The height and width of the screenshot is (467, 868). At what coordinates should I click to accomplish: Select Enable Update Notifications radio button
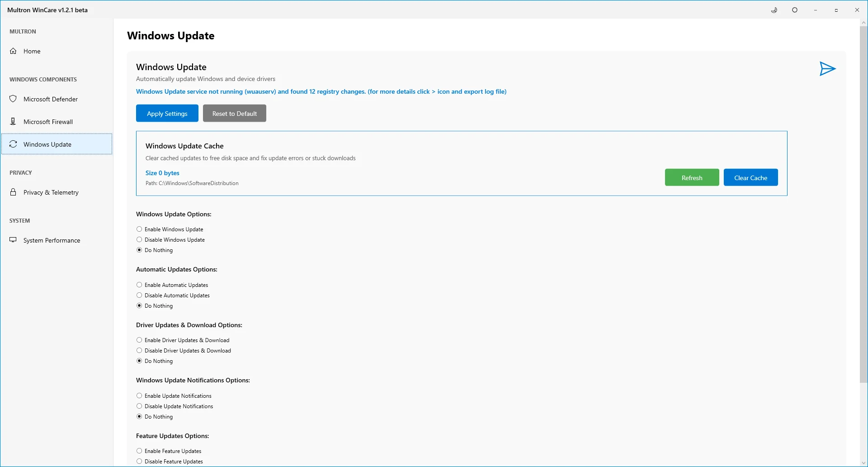click(x=139, y=396)
